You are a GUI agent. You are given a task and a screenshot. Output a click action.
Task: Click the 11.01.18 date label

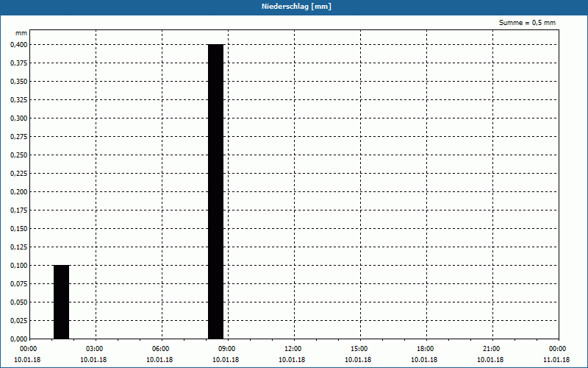(x=556, y=360)
